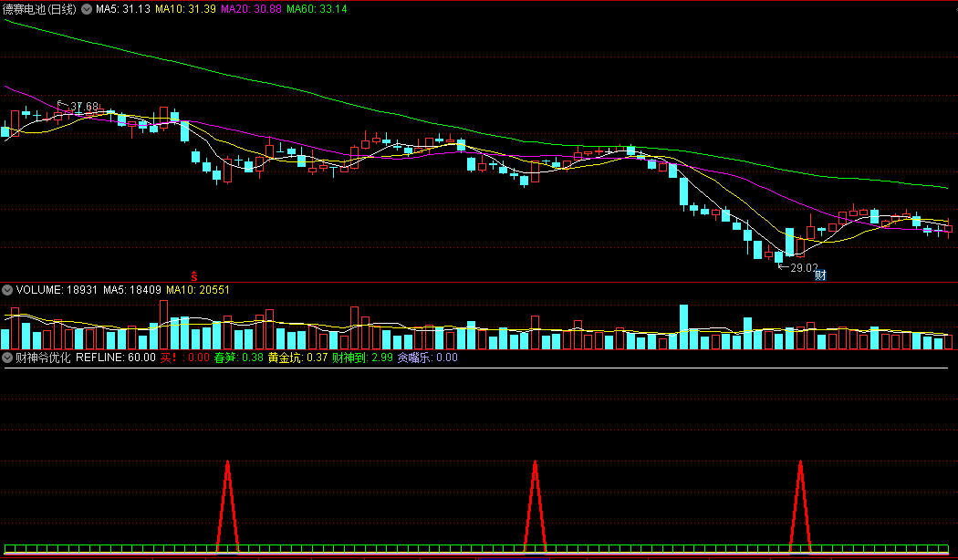
Task: Open the main chart indicator dropdown arrow
Action: point(87,9)
